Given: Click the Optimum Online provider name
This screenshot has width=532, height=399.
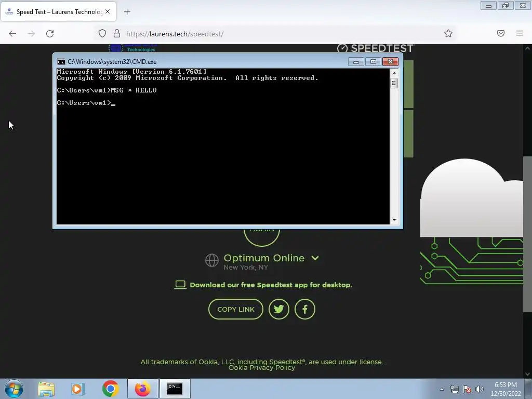Looking at the screenshot, I should point(264,258).
